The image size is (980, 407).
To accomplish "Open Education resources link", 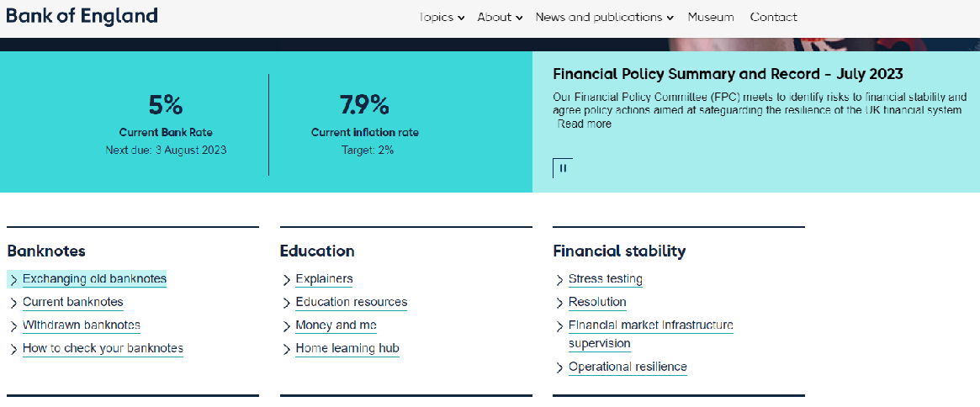I will [x=351, y=302].
